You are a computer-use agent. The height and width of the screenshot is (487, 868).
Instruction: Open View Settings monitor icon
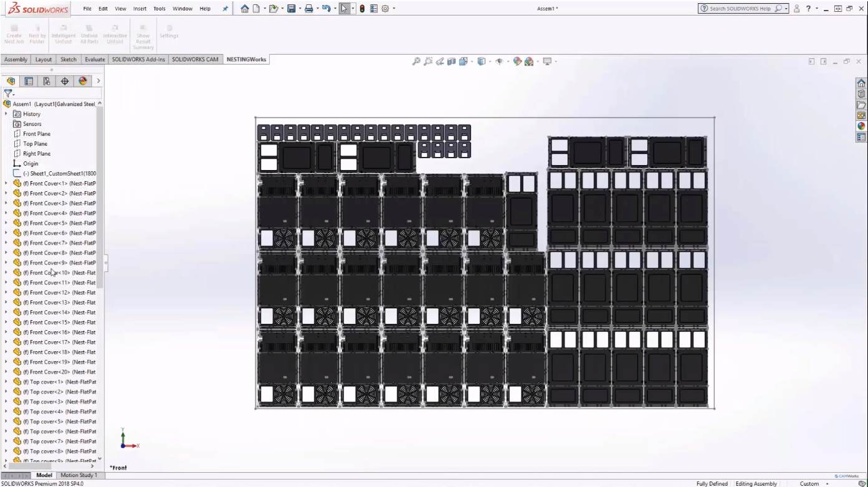[547, 61]
